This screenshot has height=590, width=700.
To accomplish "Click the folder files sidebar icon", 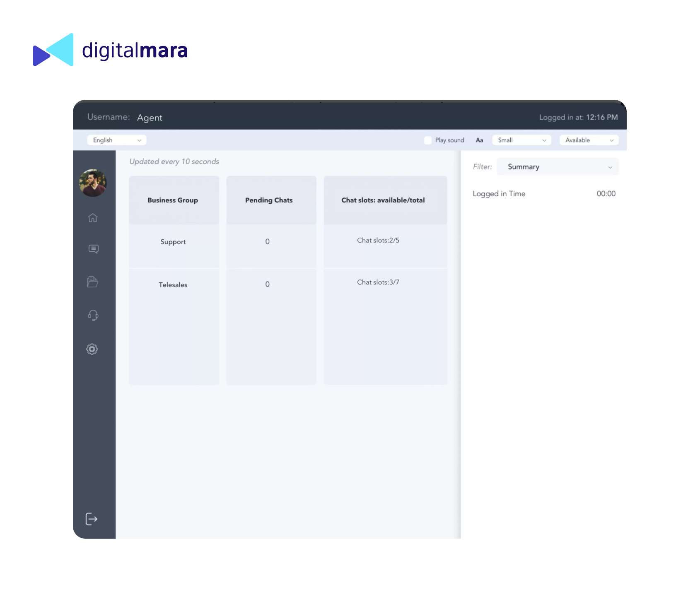I will point(93,282).
